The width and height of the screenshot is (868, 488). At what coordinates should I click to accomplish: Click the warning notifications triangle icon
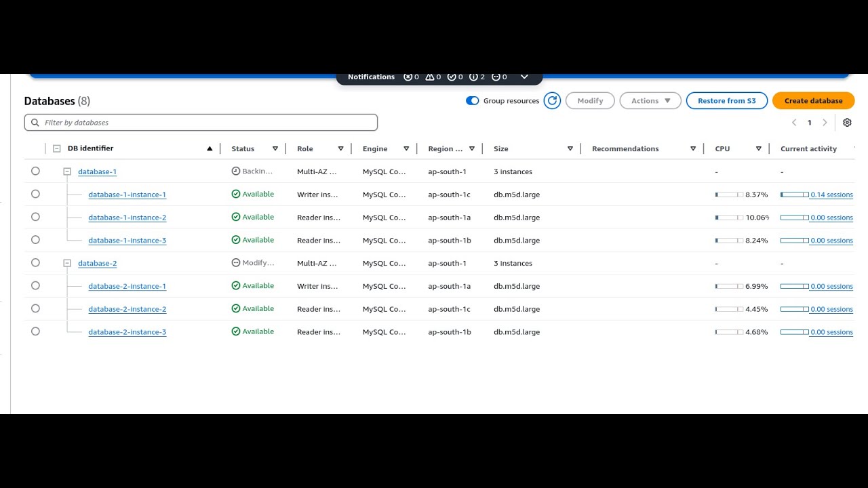point(429,77)
